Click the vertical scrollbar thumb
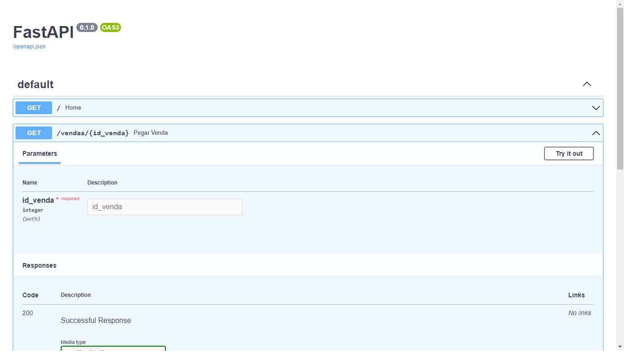The image size is (624, 364). tap(620, 89)
